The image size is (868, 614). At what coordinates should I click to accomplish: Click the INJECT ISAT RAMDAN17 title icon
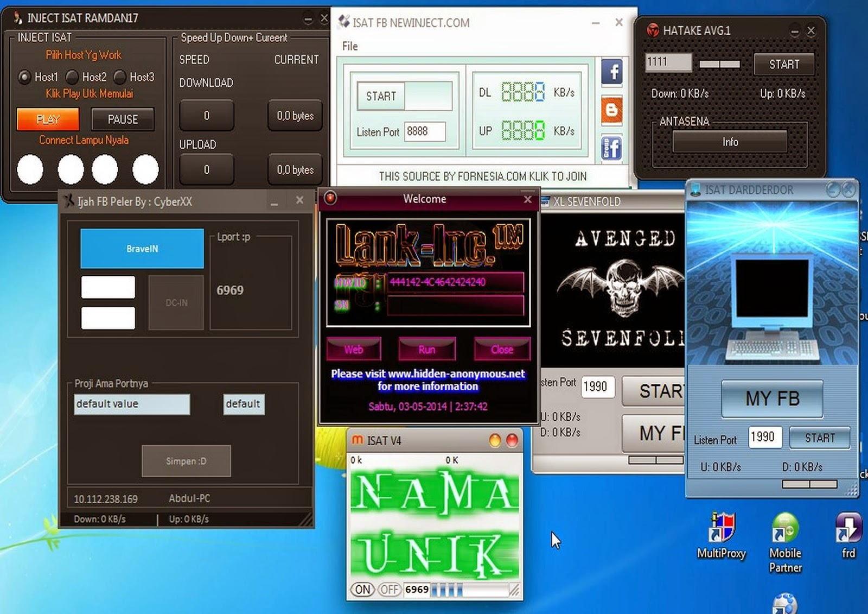pos(18,17)
